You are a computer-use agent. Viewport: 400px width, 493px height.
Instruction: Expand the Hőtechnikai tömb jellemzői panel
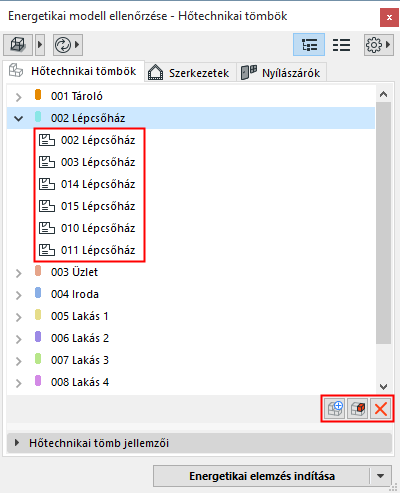pyautogui.click(x=199, y=443)
